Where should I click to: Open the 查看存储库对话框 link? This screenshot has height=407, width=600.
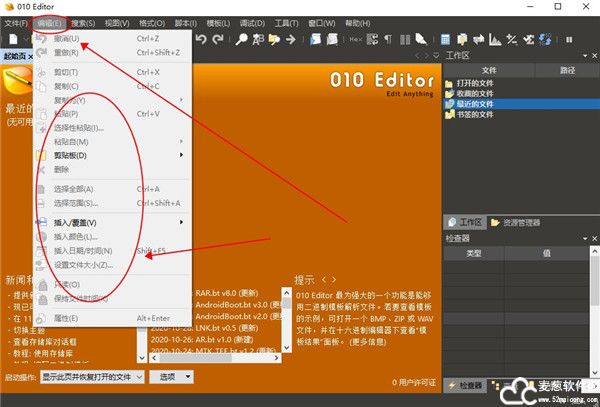[x=45, y=342]
